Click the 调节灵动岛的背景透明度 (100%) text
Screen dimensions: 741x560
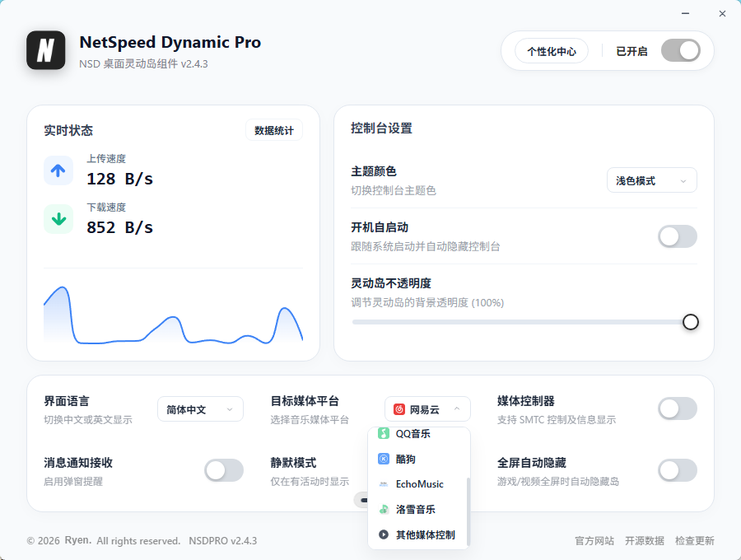tap(427, 302)
